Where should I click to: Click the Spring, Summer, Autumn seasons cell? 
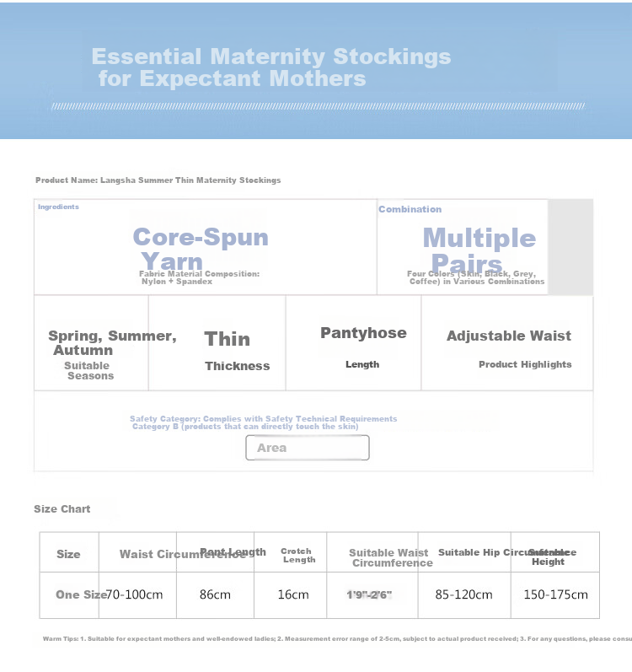pyautogui.click(x=91, y=343)
